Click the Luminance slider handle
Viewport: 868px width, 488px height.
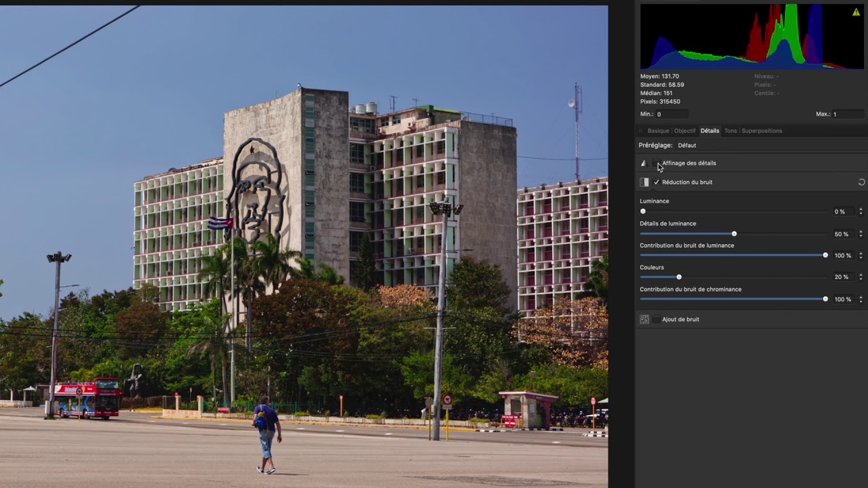click(643, 211)
